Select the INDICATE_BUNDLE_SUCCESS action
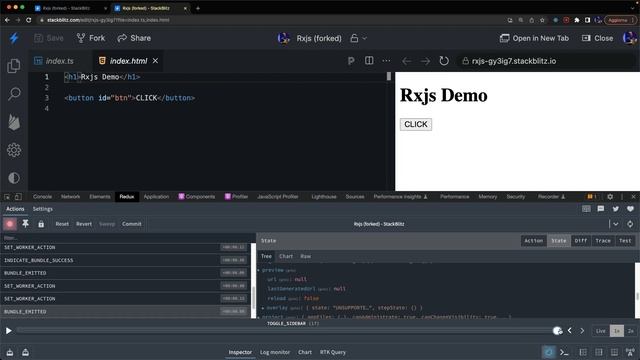640x360 pixels. coord(126,260)
